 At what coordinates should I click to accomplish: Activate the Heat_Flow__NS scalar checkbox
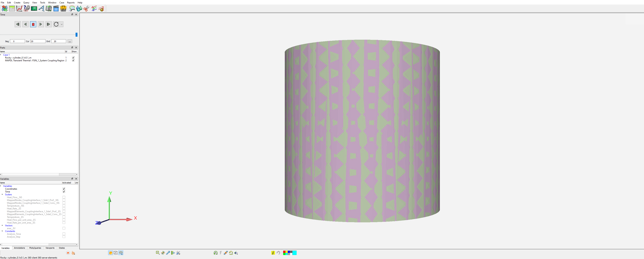coord(64,197)
